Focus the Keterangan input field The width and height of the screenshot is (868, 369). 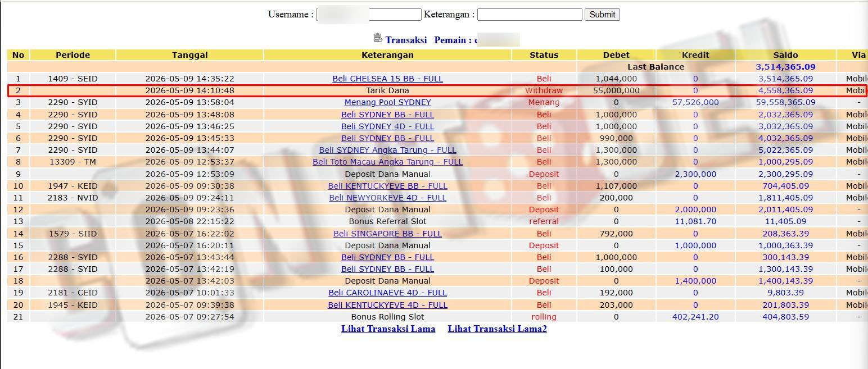[x=530, y=15]
